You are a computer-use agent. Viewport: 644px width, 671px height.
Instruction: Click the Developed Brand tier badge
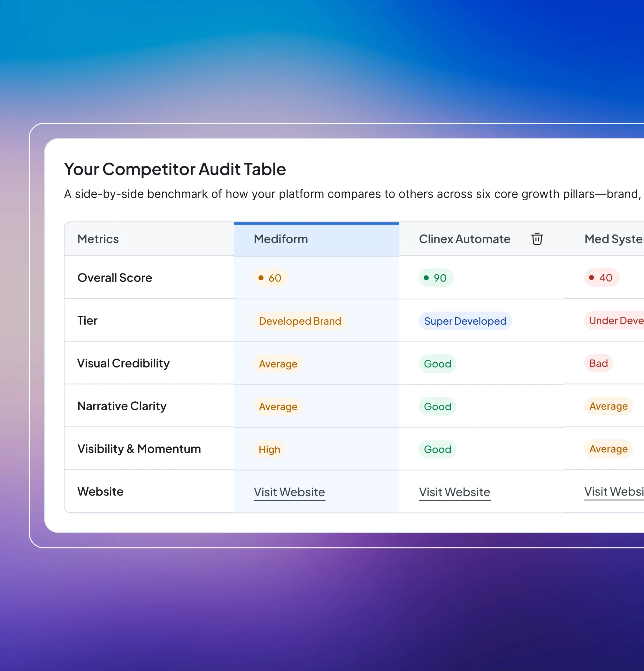(300, 321)
